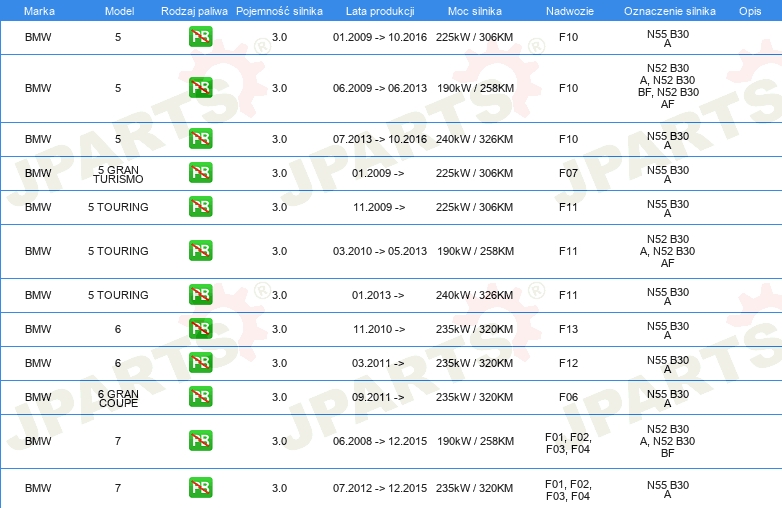Select the "06.2008 -> 12.2015" production years cell
Image resolution: width=782 pixels, height=508 pixels.
(380, 441)
